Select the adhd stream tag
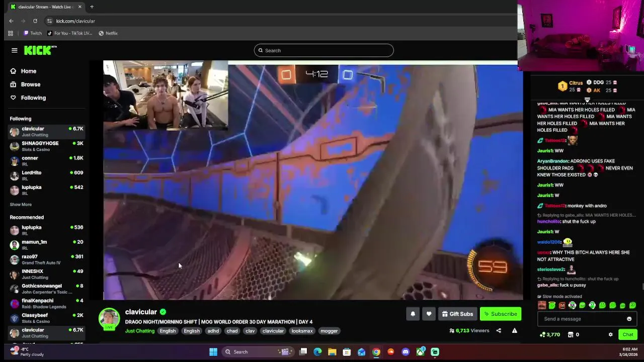This screenshot has height=362, width=644. tap(213, 331)
